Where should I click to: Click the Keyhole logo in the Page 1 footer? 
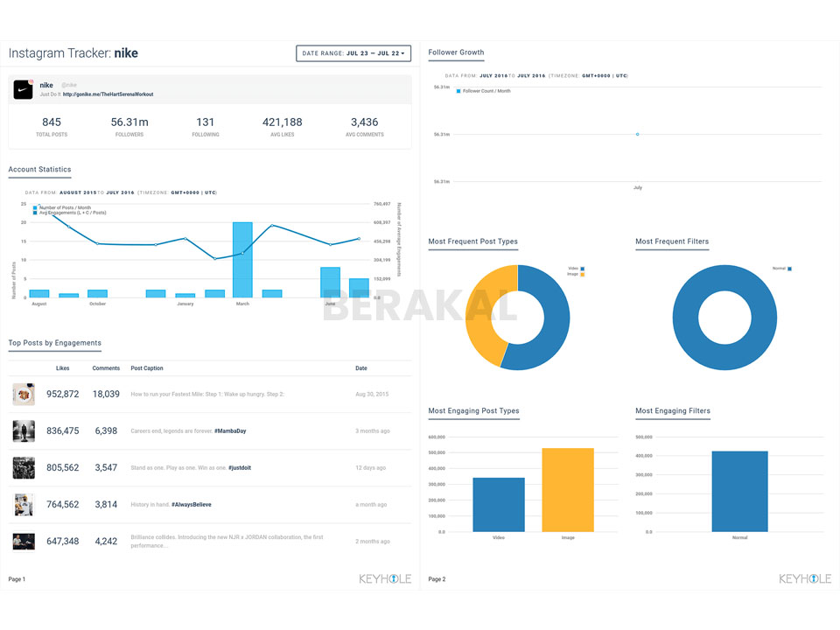(x=385, y=578)
